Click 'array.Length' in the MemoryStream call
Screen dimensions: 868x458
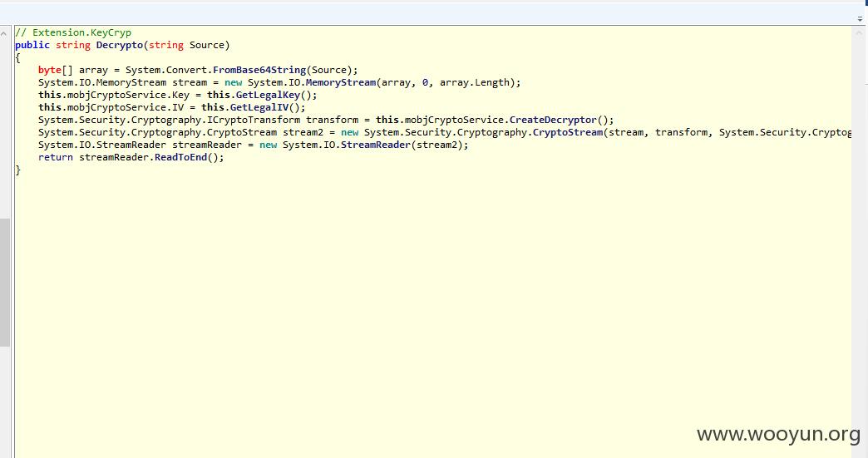click(x=475, y=82)
